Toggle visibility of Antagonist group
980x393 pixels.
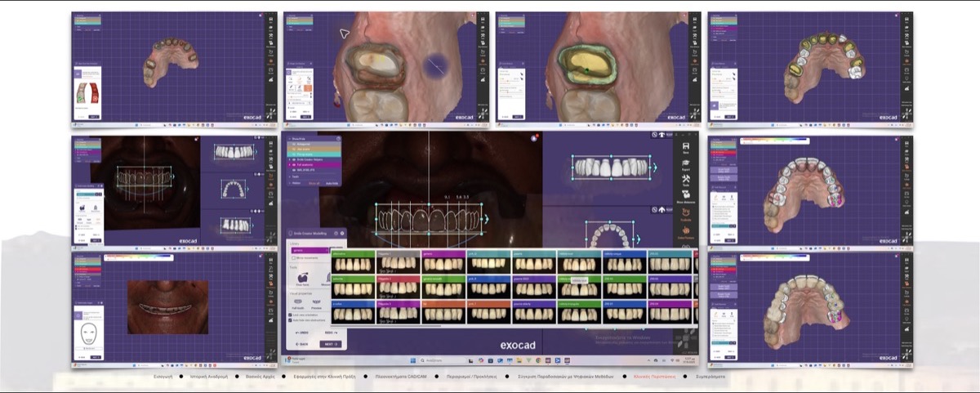[x=293, y=145]
